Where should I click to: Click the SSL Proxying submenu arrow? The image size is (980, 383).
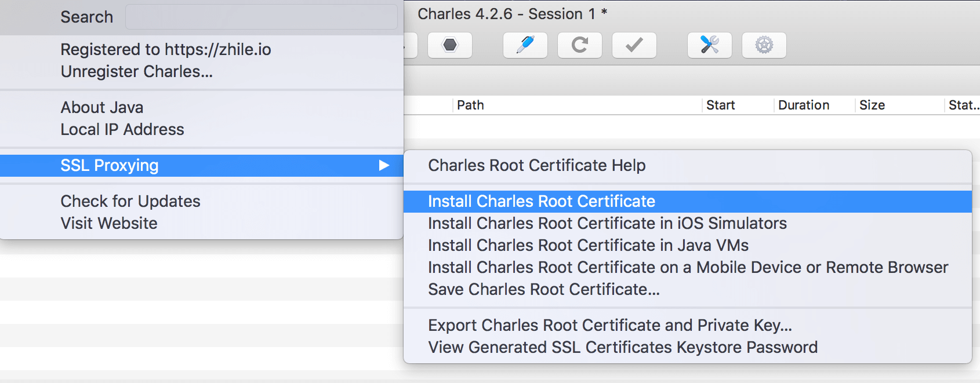(384, 166)
